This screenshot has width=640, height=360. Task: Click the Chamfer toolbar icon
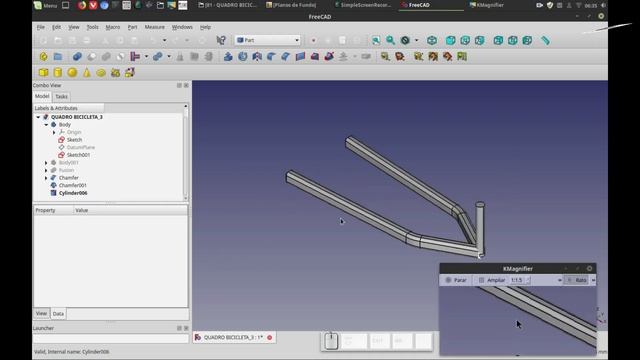[x=286, y=56]
